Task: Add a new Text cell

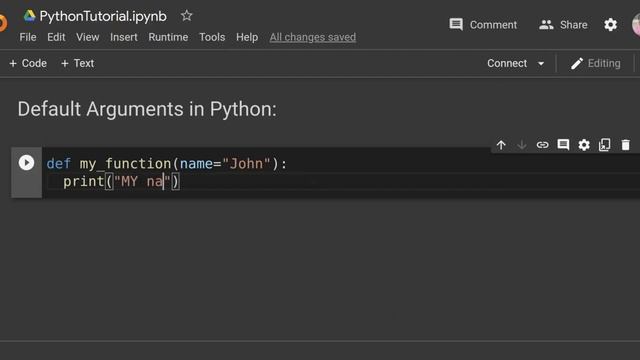Action: tap(77, 63)
